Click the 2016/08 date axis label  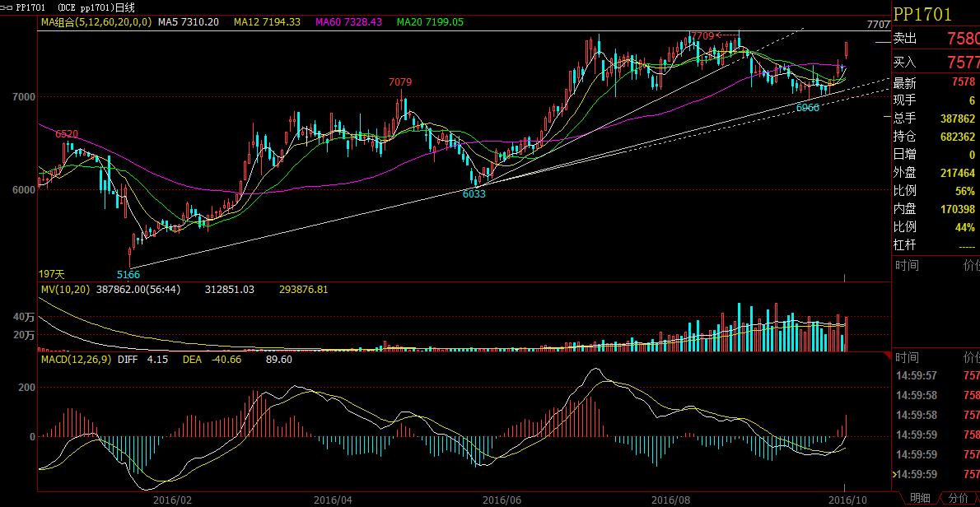[670, 500]
